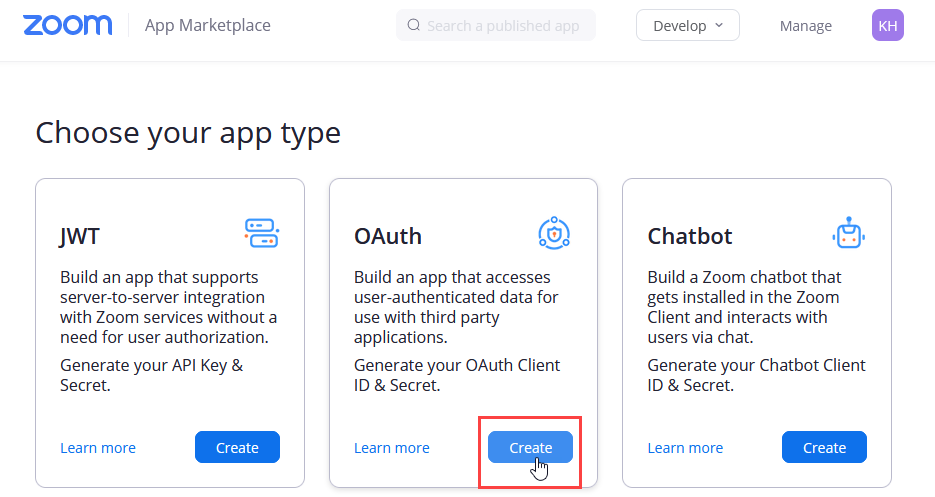Screen dimensions: 935x497
Task: Select the Chatbot card title
Action: (690, 236)
